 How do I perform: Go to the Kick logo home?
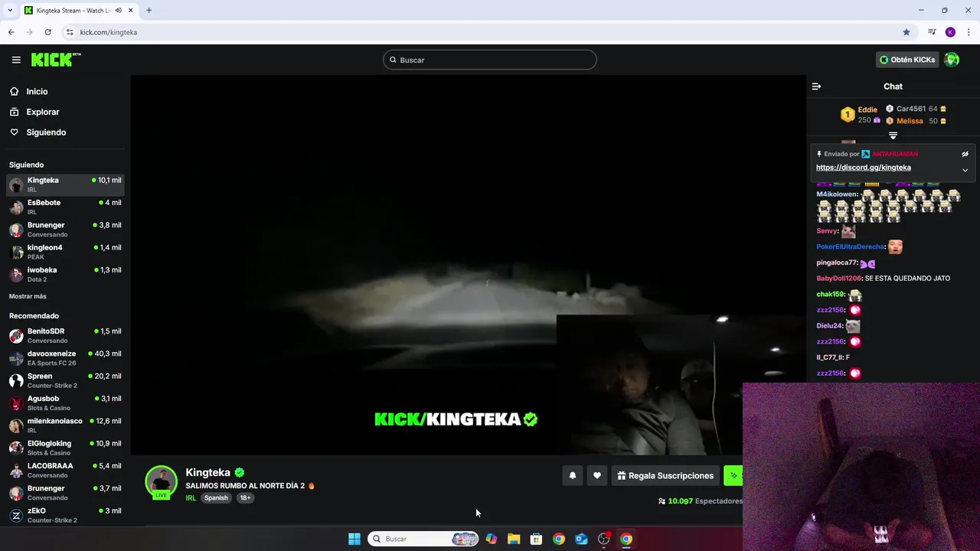coord(56,60)
